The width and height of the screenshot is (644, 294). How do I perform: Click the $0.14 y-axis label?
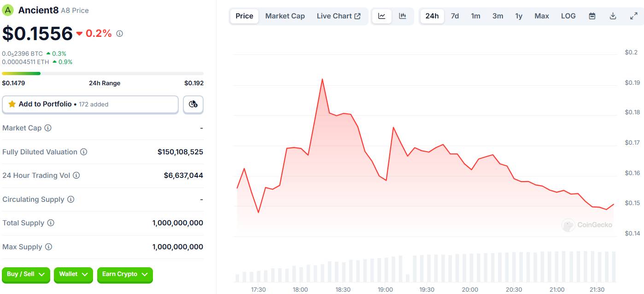click(x=632, y=234)
